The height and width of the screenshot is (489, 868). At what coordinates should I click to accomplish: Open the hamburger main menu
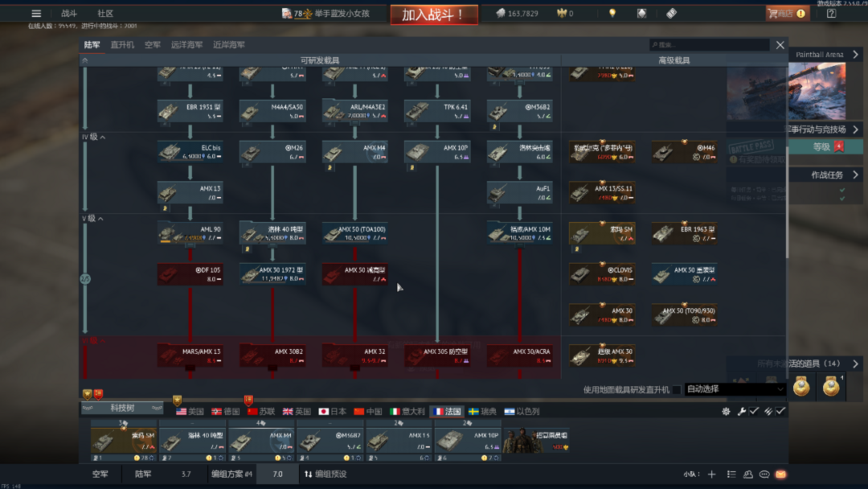tap(36, 14)
